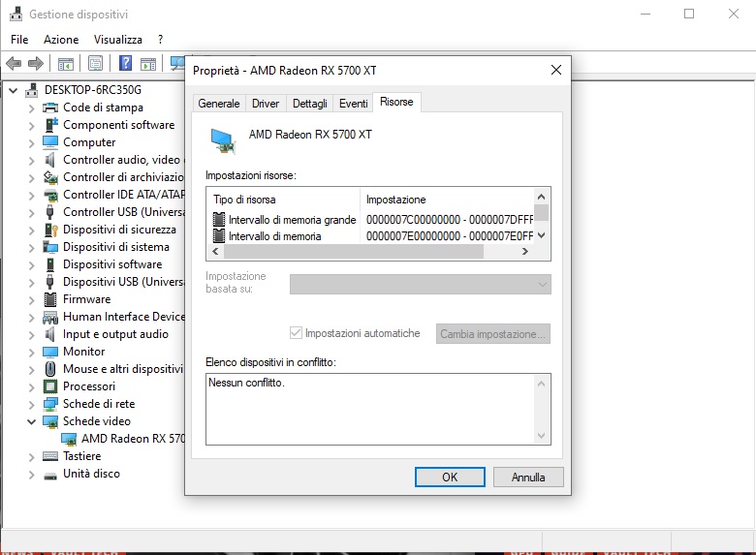The height and width of the screenshot is (555, 756).
Task: Expand the Firmware category
Action: coord(31,299)
